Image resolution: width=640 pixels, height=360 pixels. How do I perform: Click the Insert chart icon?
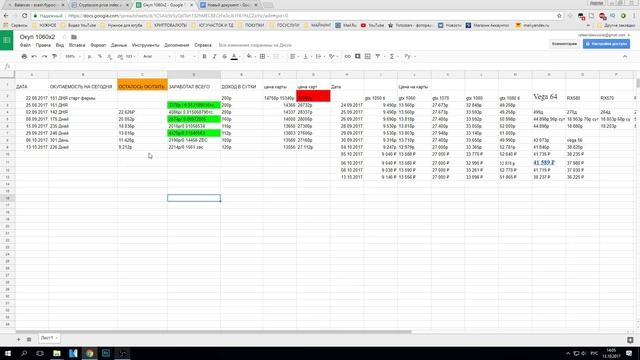tap(367, 56)
